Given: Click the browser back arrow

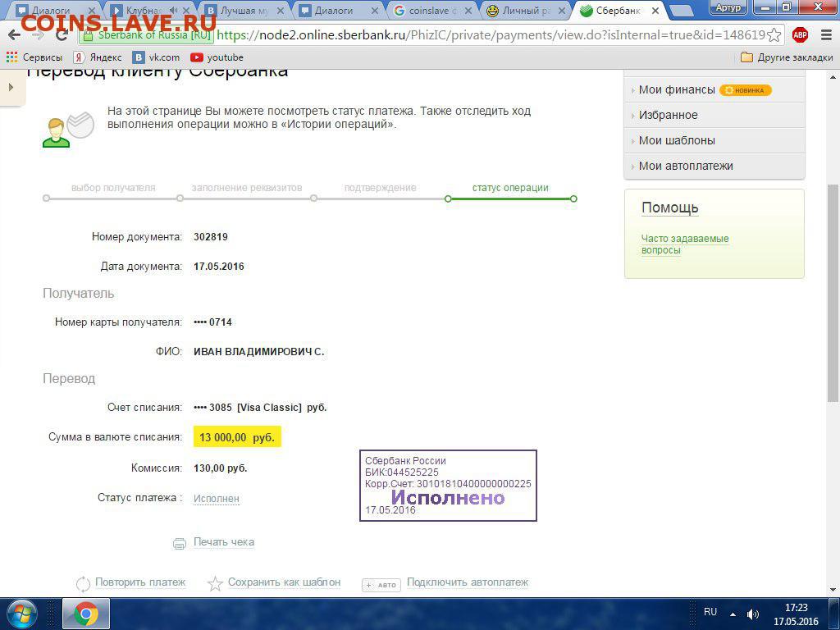Looking at the screenshot, I should (x=14, y=34).
